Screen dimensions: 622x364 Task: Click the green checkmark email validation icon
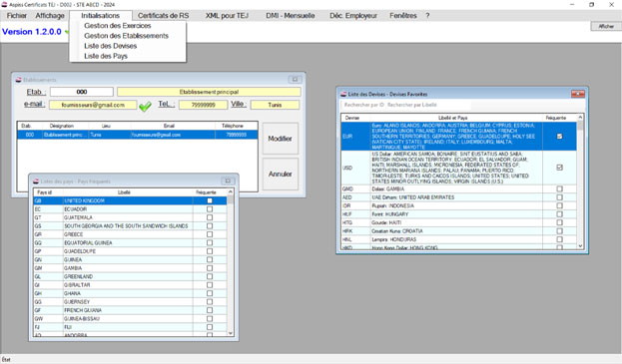pyautogui.click(x=145, y=106)
